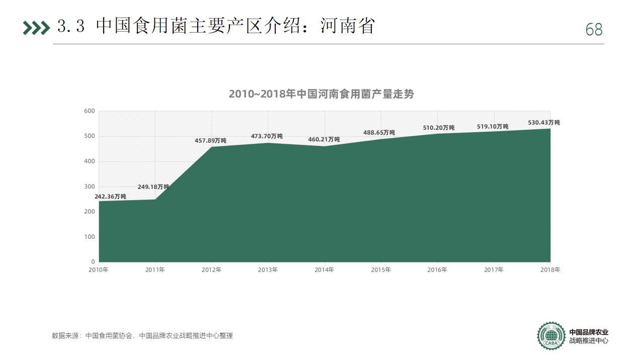This screenshot has height=362, width=644.
Task: Click the data source footnote 数据来源
Action: [142, 336]
